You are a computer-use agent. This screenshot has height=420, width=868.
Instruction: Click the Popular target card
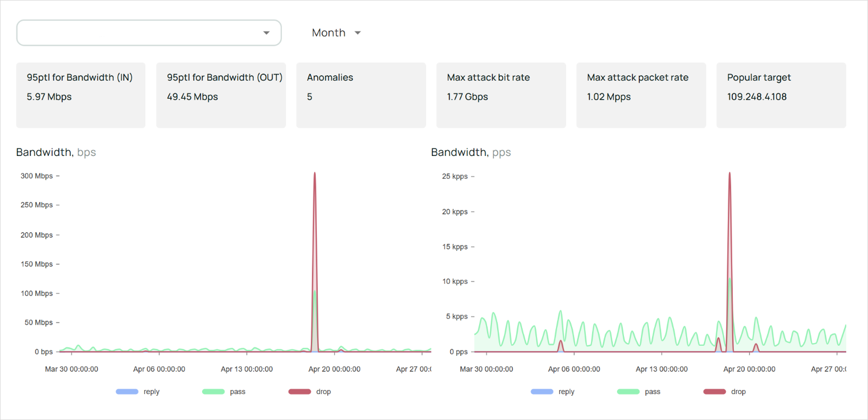click(x=781, y=95)
